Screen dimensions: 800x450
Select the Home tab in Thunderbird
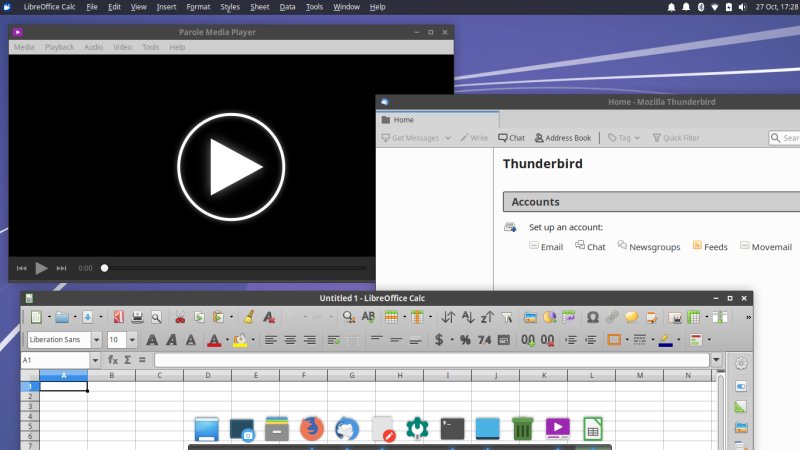(x=438, y=119)
